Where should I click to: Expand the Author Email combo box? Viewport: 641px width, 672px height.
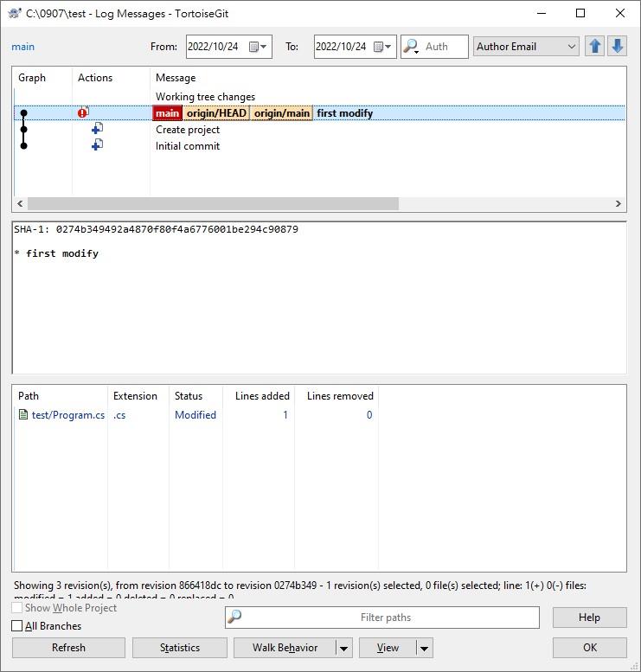pyautogui.click(x=571, y=47)
